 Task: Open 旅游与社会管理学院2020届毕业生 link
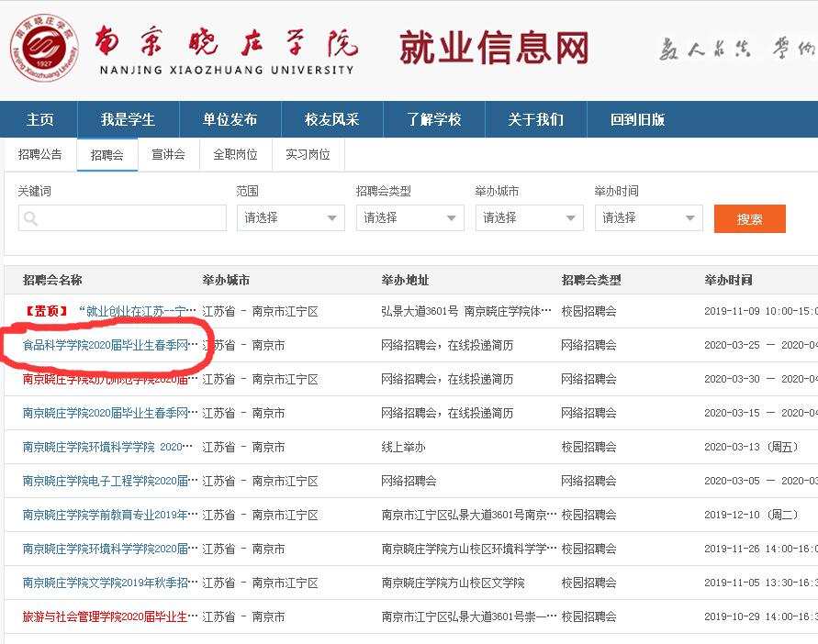pyautogui.click(x=109, y=616)
